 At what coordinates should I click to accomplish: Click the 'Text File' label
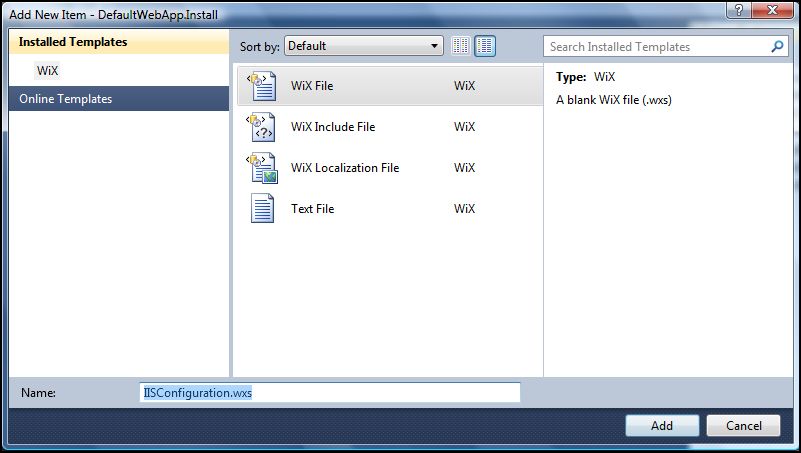click(313, 208)
